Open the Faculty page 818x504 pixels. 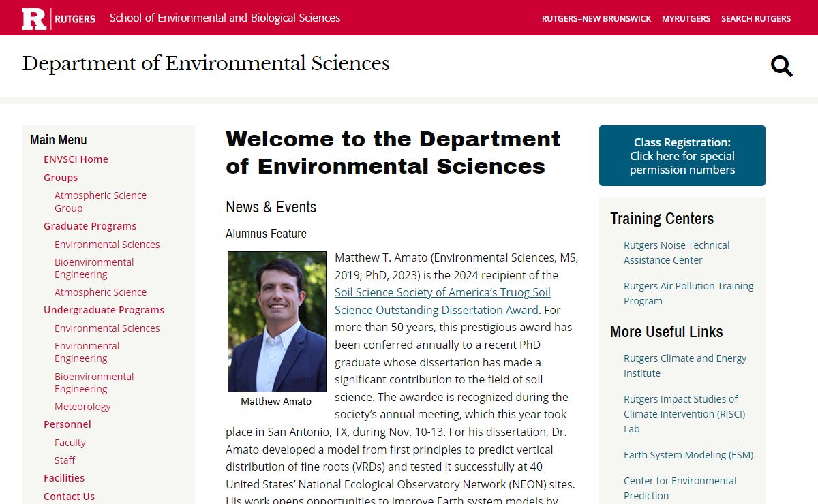pyautogui.click(x=70, y=443)
